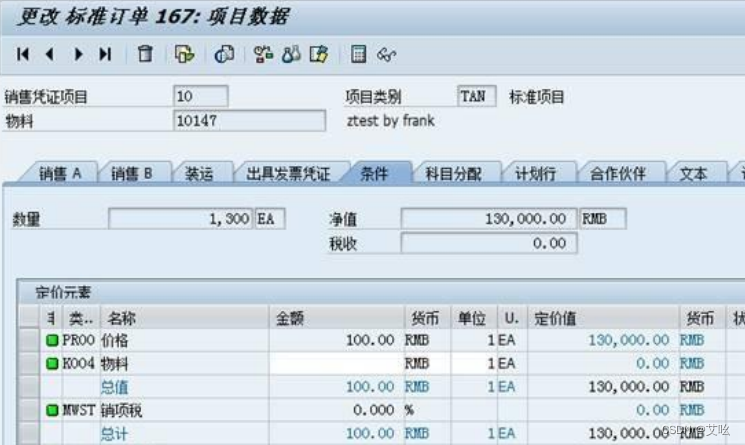Go to next item arrow icon
Image resolution: width=745 pixels, height=445 pixels.
(x=78, y=55)
